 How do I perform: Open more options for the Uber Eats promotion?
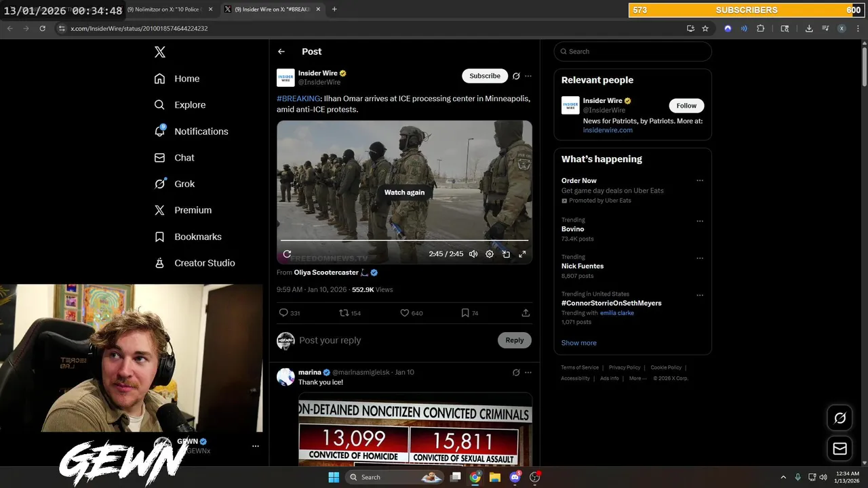tap(700, 180)
